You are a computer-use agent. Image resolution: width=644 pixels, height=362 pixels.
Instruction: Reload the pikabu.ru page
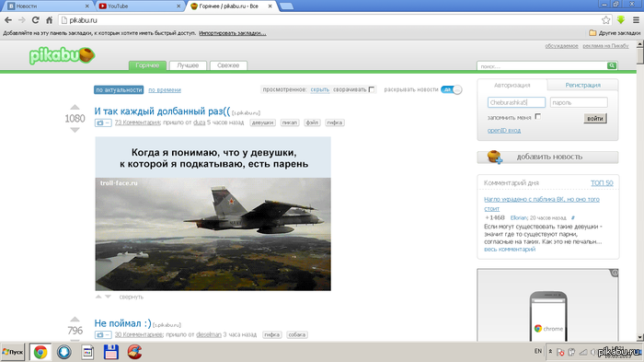pyautogui.click(x=35, y=19)
